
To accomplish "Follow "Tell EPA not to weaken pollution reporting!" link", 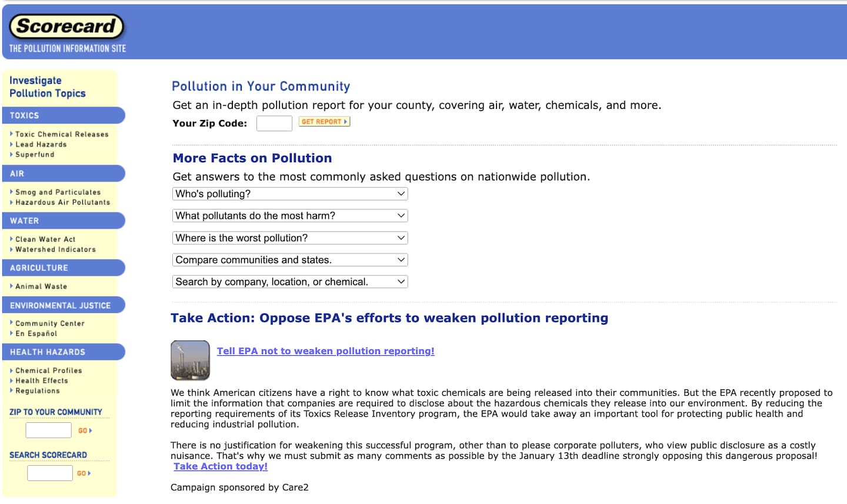I will pos(325,351).
